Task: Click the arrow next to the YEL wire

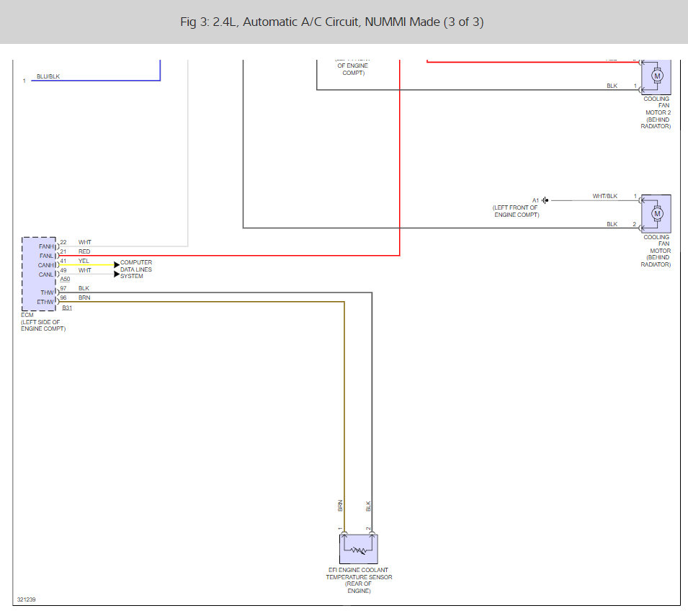Action: (x=117, y=264)
